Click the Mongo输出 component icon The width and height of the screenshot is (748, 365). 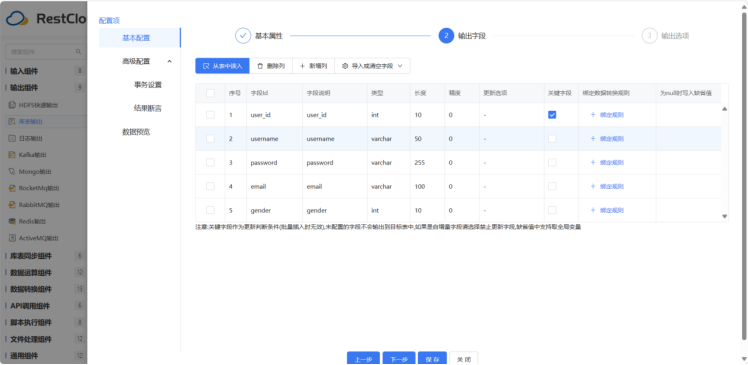(x=13, y=171)
